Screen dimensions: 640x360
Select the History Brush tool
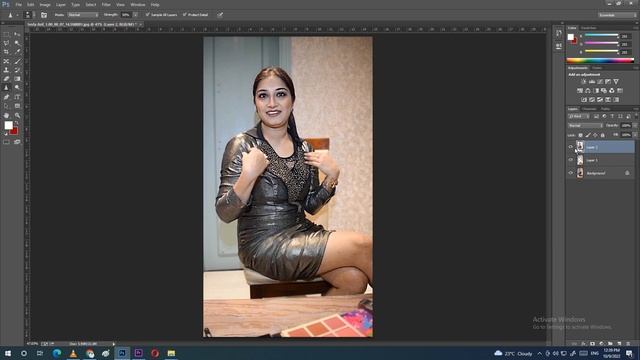[17, 70]
